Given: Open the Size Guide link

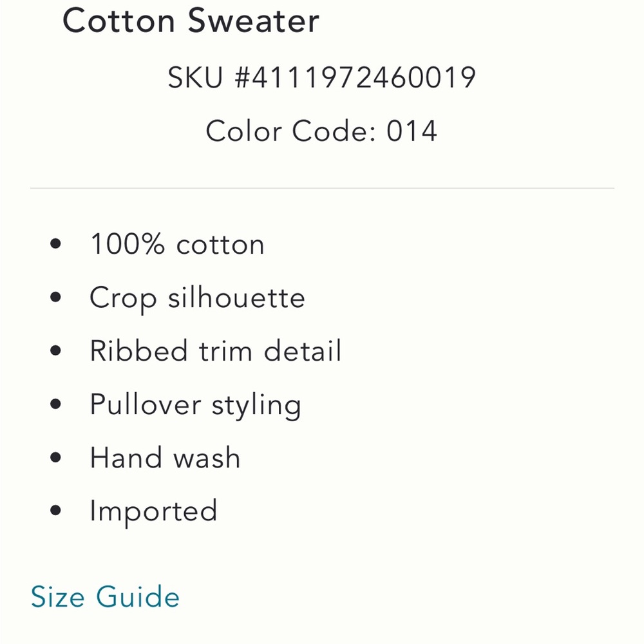Looking at the screenshot, I should click(x=105, y=596).
